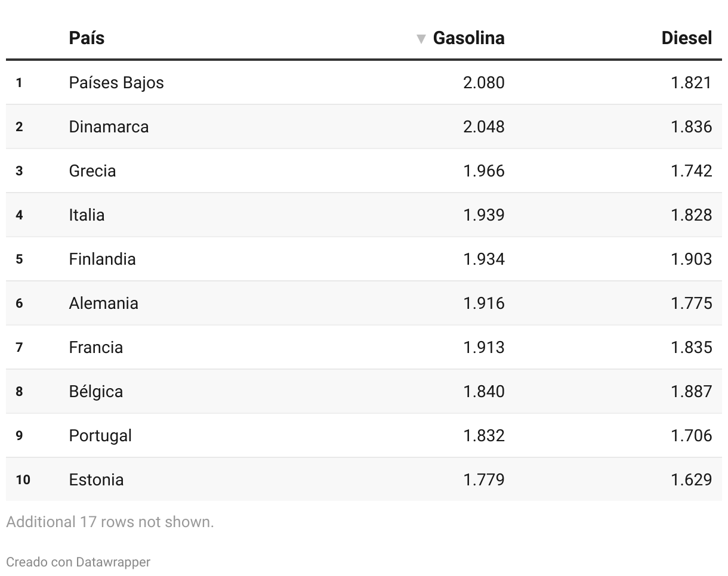Click Finlandia diesel value 1.903
Image resolution: width=728 pixels, height=576 pixels.
point(692,259)
